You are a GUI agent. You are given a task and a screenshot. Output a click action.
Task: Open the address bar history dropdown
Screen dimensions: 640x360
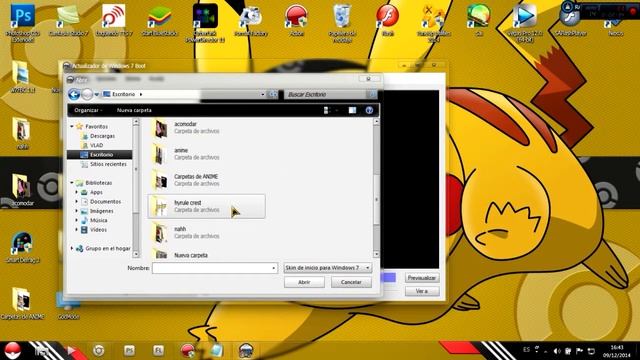pos(262,94)
